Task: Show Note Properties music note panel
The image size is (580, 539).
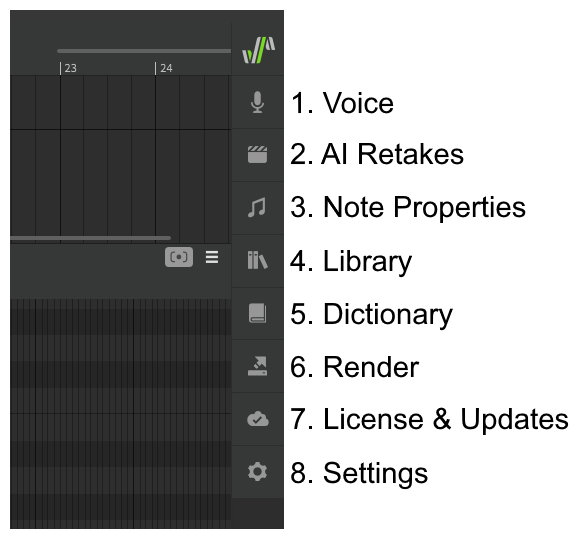Action: tap(257, 208)
